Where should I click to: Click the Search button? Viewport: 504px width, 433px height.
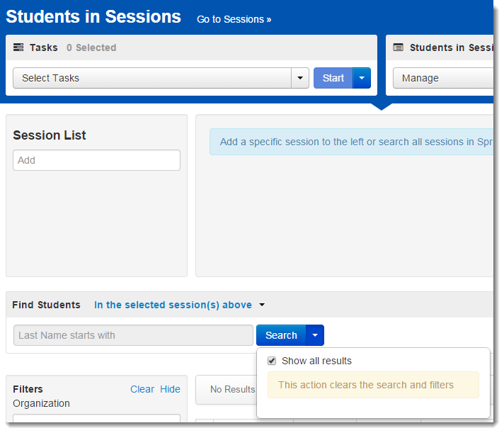click(x=281, y=335)
